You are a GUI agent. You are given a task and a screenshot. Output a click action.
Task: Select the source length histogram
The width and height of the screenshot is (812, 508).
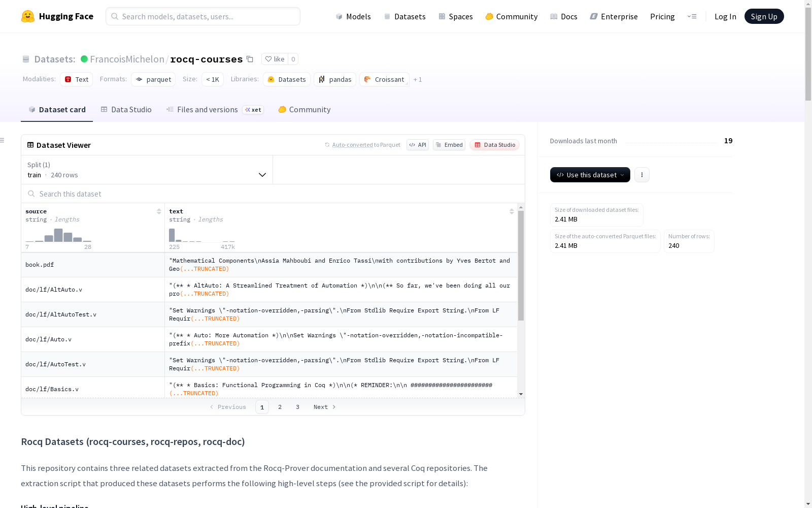tap(58, 235)
